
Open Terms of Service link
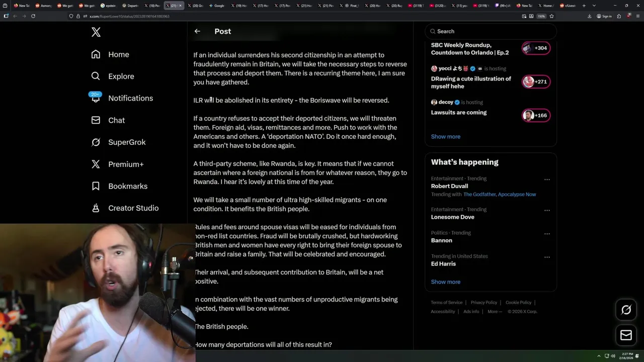[x=446, y=302]
